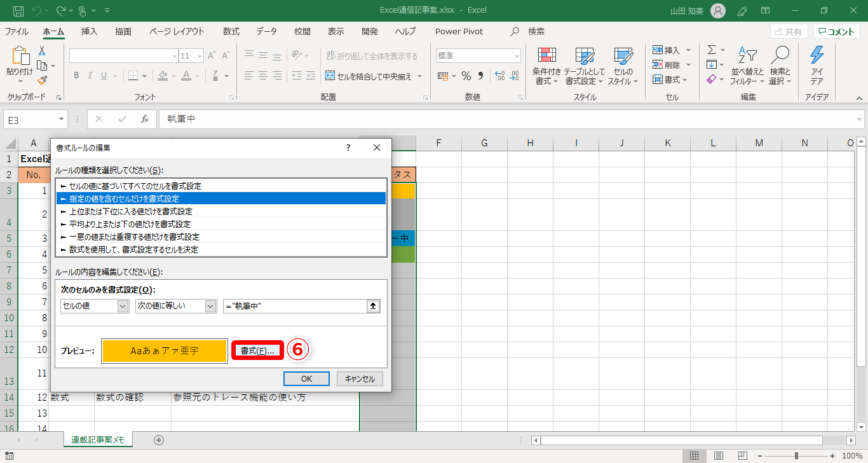The image size is (868, 463).
Task: Open the user account for 山田 知美
Action: coord(697,11)
